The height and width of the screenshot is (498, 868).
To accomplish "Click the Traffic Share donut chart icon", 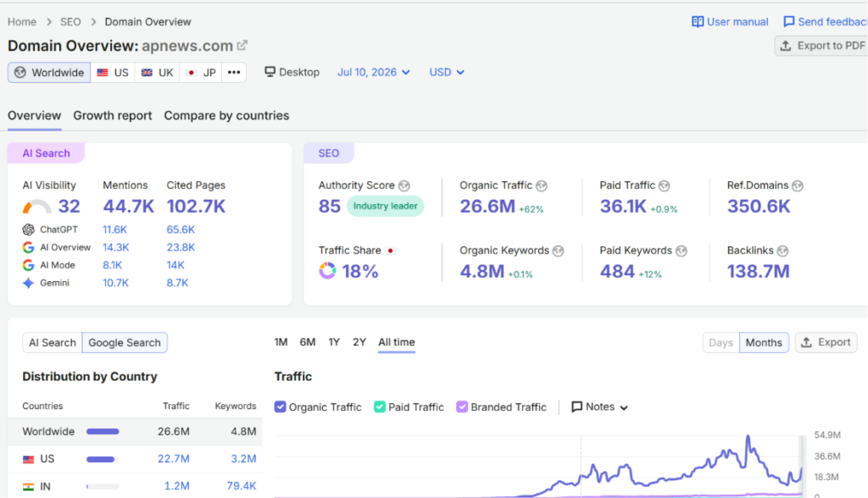I will pos(327,271).
